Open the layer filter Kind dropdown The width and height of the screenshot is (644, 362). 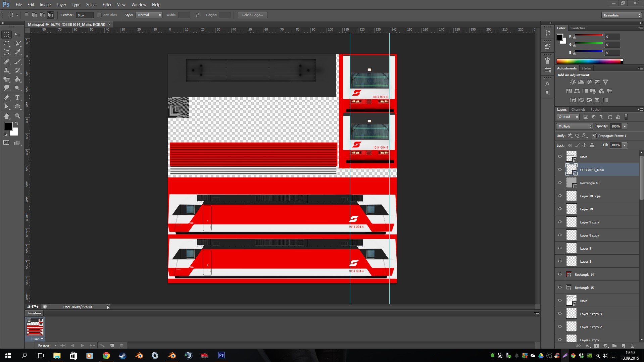(x=568, y=117)
